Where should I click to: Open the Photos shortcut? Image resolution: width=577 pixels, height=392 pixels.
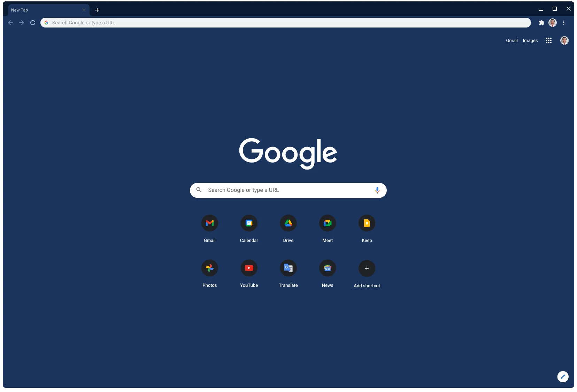click(209, 268)
